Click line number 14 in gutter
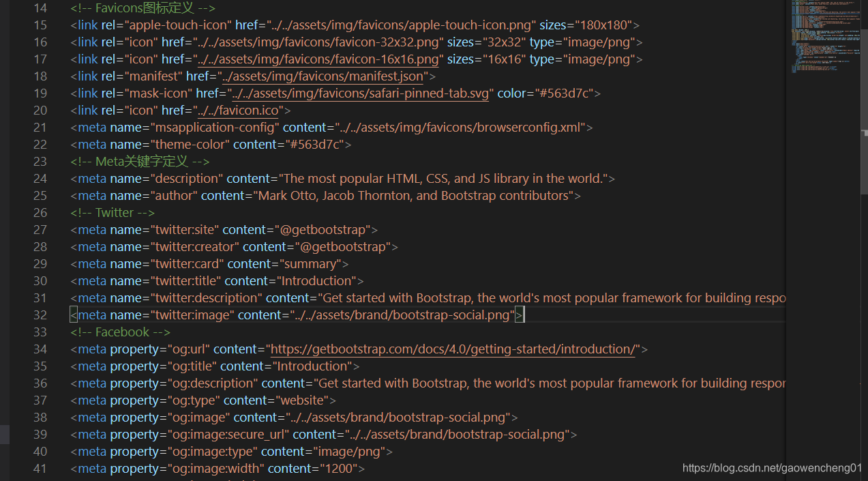The height and width of the screenshot is (481, 868). click(x=40, y=8)
